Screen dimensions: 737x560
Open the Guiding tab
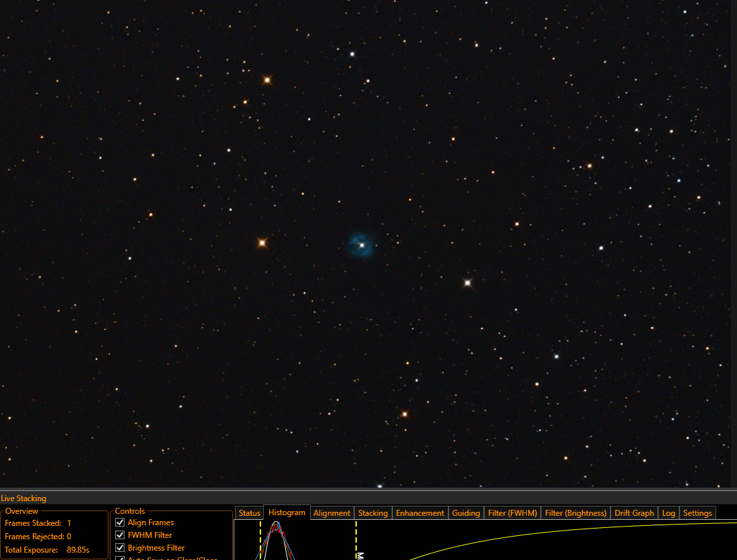466,513
